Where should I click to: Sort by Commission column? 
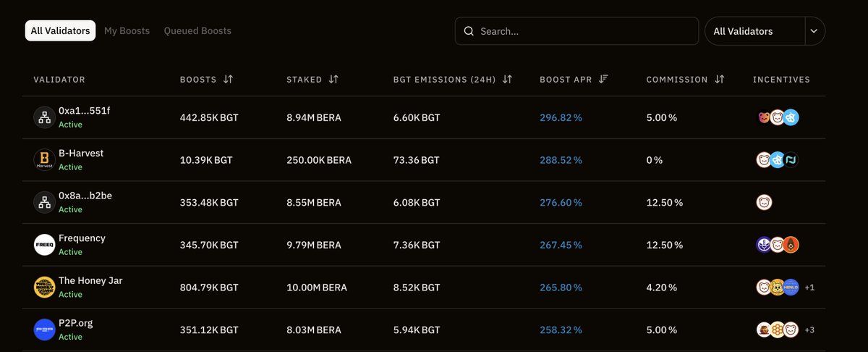pos(719,80)
